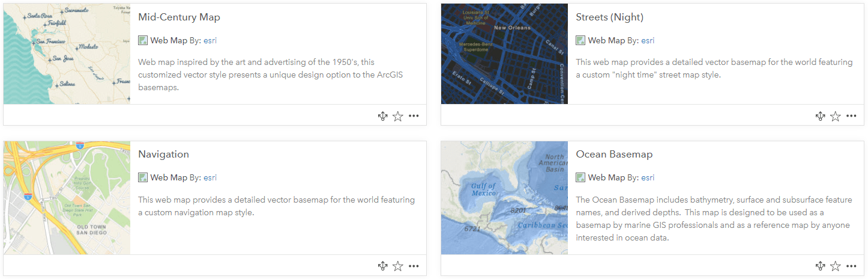Viewport: 868px width, 279px height.
Task: Favorite the Mid-Century Map with star
Action: click(397, 116)
